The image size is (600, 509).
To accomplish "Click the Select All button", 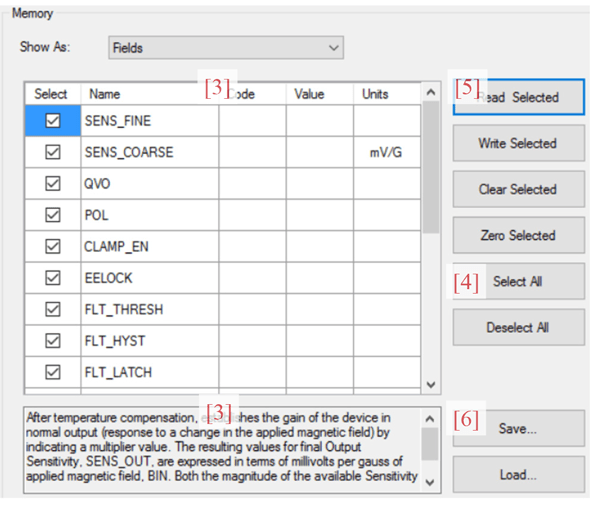I will pos(519,281).
